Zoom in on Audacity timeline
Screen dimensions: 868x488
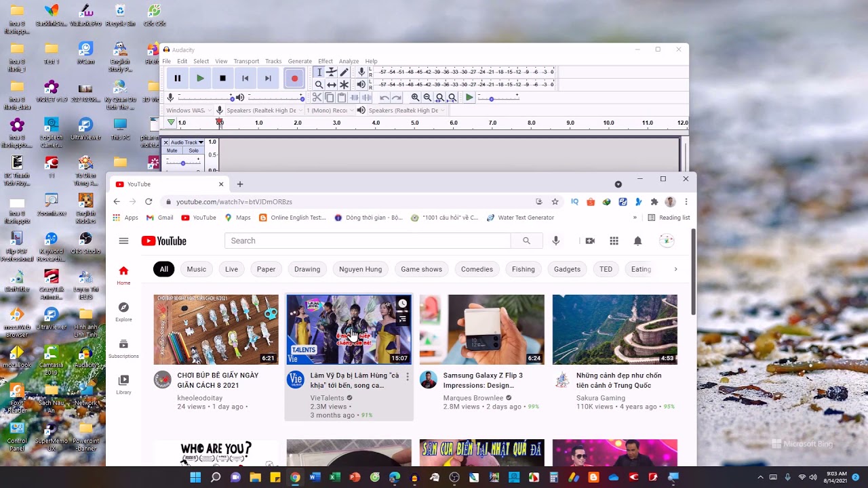[x=415, y=98]
